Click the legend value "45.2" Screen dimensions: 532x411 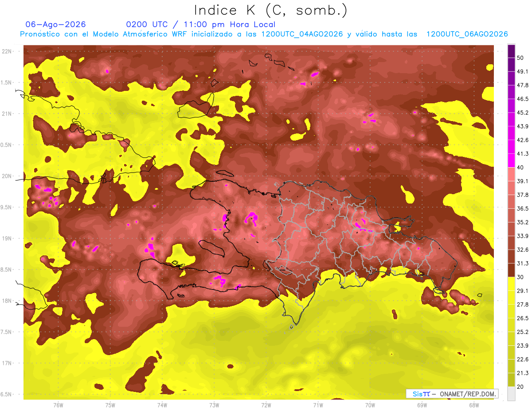522,113
